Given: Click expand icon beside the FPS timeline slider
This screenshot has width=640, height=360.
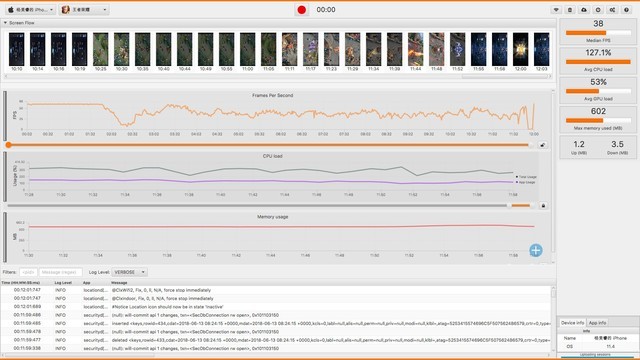Looking at the screenshot, I should [x=542, y=145].
